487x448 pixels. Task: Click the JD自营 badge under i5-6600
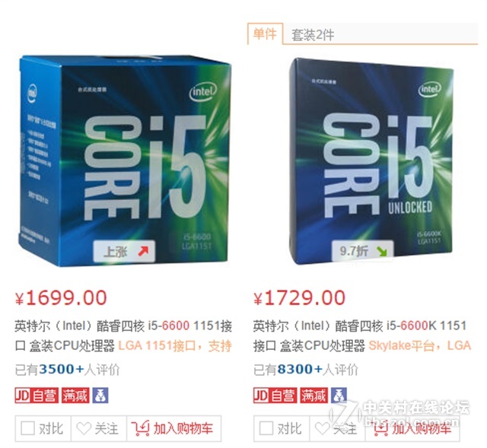(37, 396)
